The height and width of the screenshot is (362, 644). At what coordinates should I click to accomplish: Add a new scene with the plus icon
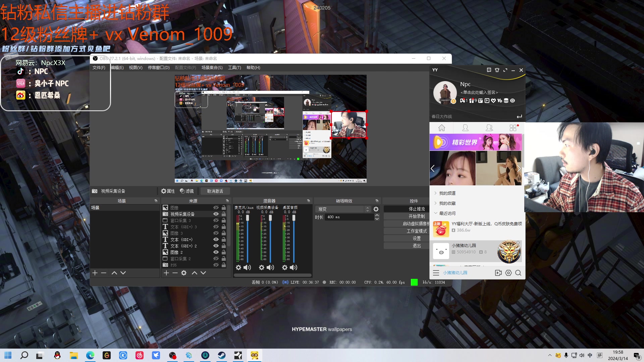(95, 273)
